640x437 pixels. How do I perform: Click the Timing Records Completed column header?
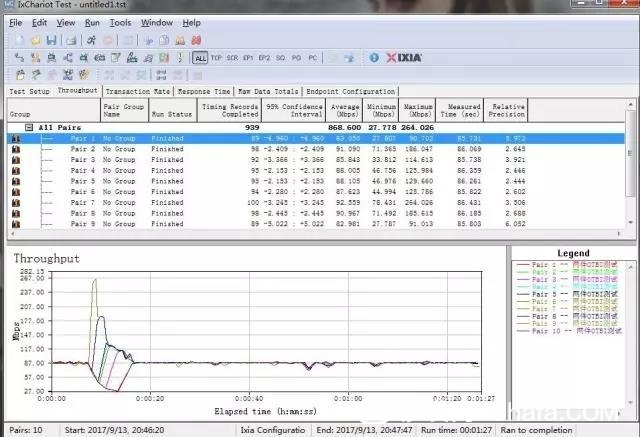pyautogui.click(x=229, y=110)
